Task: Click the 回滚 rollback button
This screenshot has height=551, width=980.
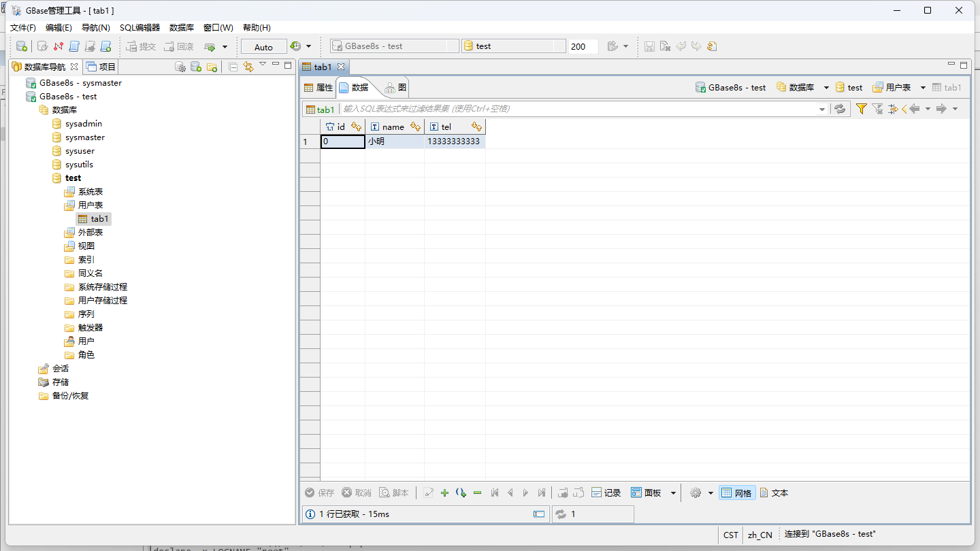Action: pyautogui.click(x=179, y=46)
